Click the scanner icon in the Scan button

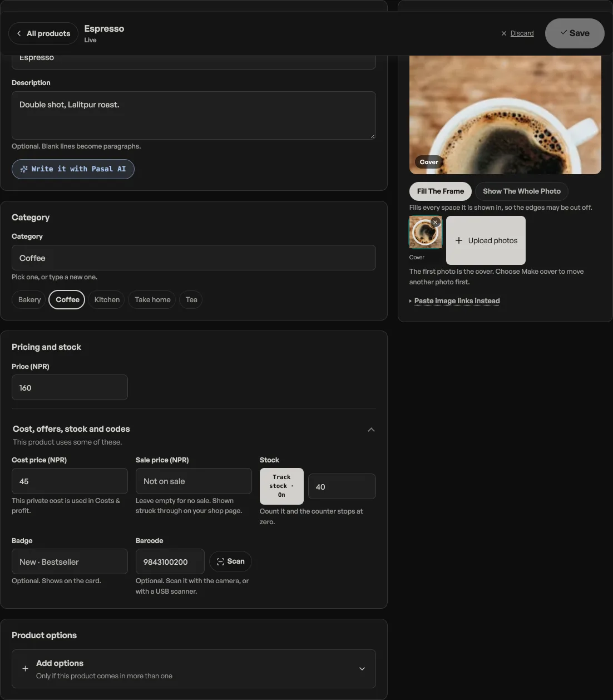click(x=220, y=561)
